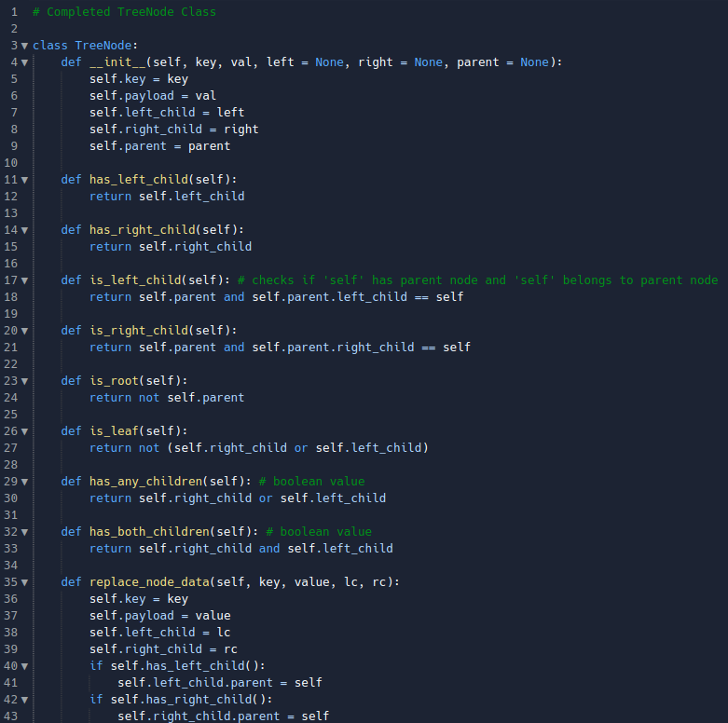The width and height of the screenshot is (728, 723).
Task: Click 'self.parent = parent' on line 9
Action: click(159, 145)
